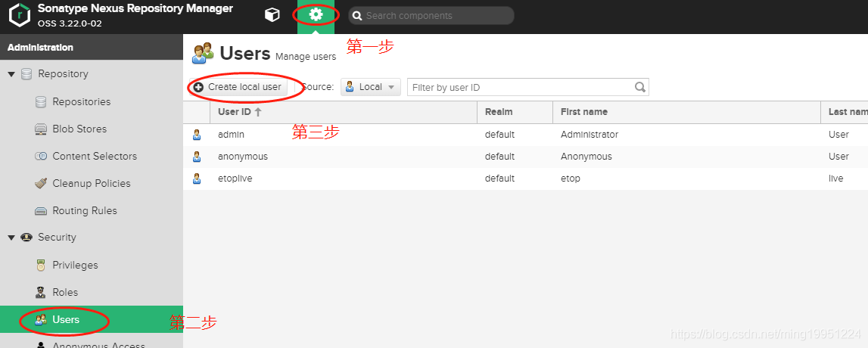Open the Administration gear icon
Viewport: 868px width, 348px height.
[316, 15]
